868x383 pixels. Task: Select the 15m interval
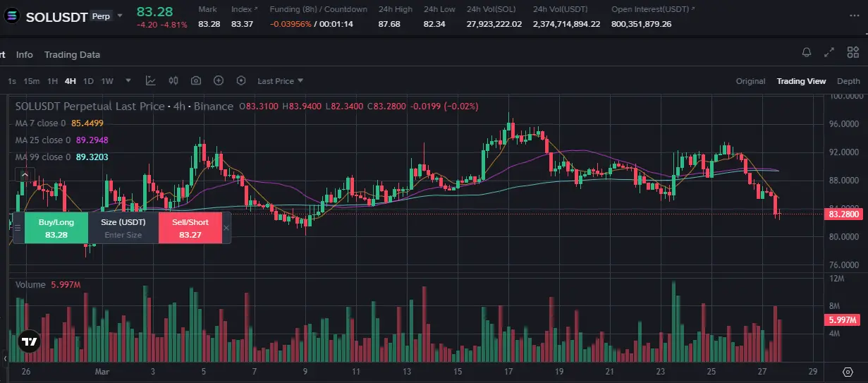point(32,81)
